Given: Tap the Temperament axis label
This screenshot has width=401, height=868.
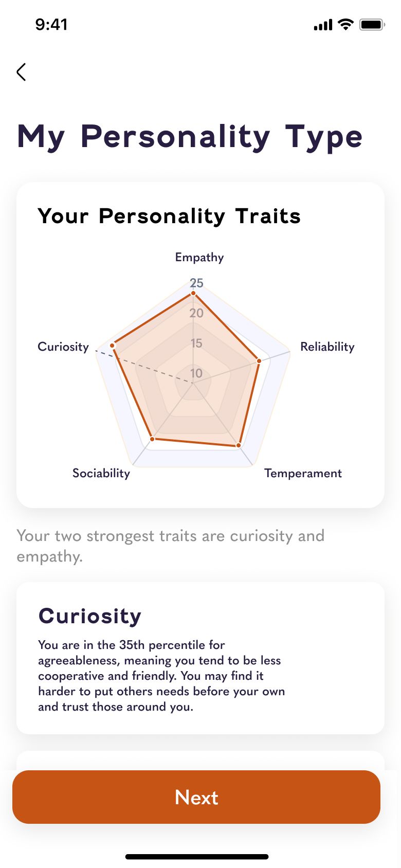Looking at the screenshot, I should click(303, 473).
